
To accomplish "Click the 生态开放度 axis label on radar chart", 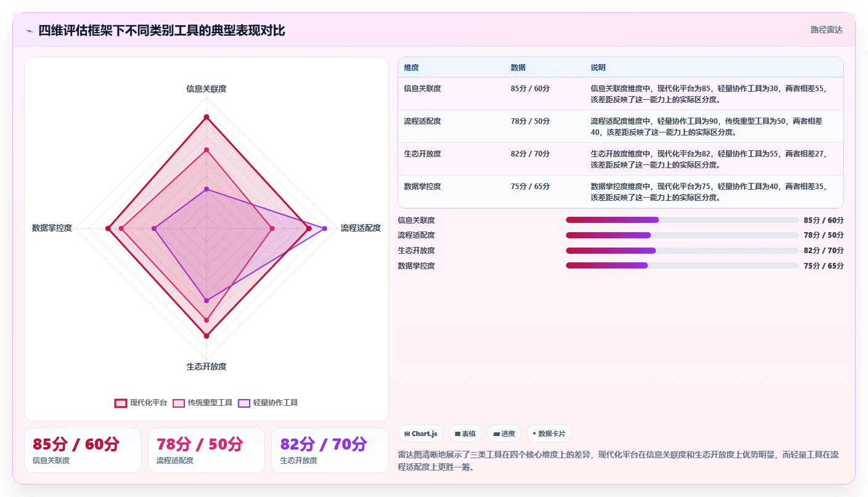I will [207, 366].
